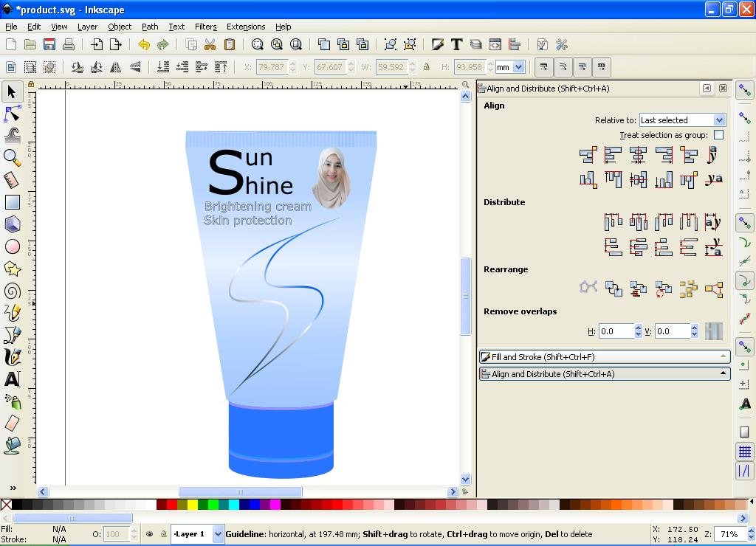Open the Extensions menu
Viewport: 756px width, 546px height.
tap(246, 27)
